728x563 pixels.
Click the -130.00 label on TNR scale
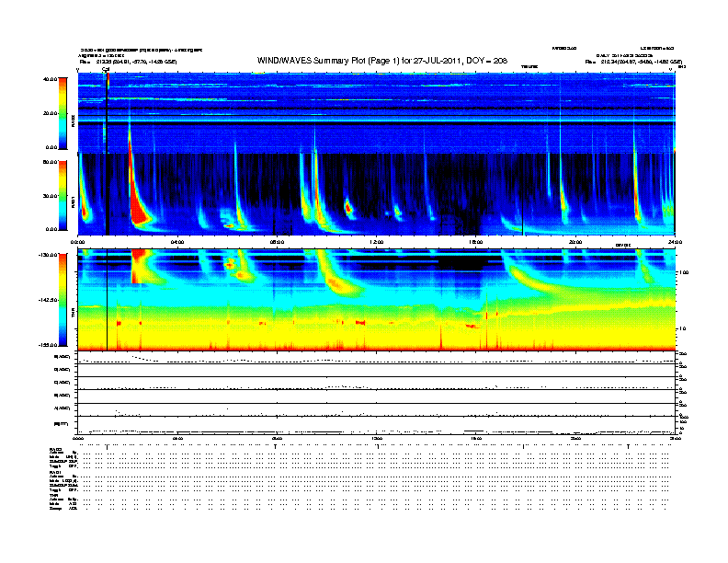pos(48,255)
